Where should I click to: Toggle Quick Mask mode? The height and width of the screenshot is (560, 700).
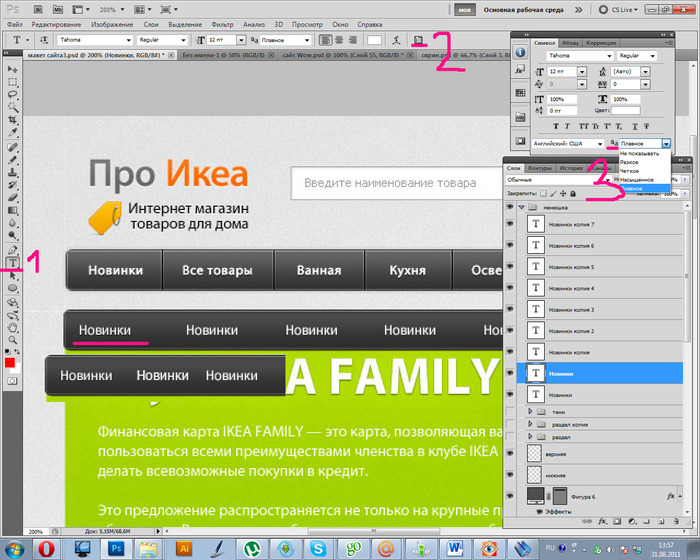(x=12, y=381)
